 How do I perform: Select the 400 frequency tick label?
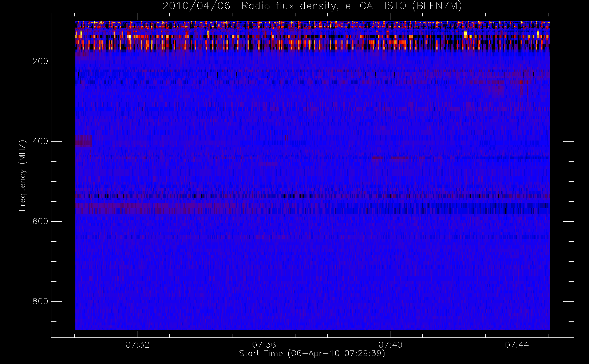40,141
